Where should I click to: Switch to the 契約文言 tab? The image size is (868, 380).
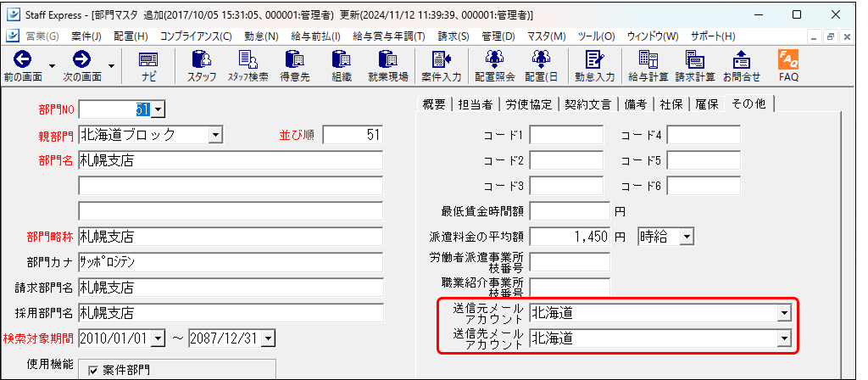[x=588, y=104]
